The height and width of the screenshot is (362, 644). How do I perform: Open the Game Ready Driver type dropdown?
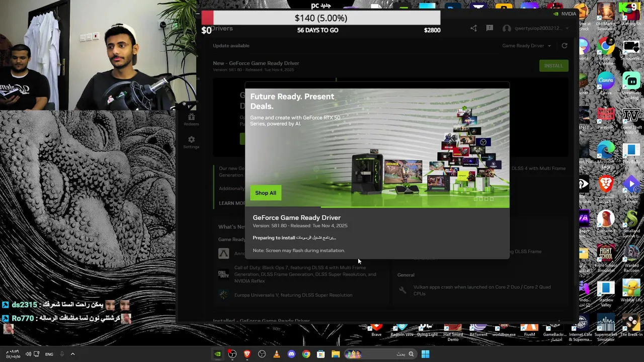[x=526, y=46]
